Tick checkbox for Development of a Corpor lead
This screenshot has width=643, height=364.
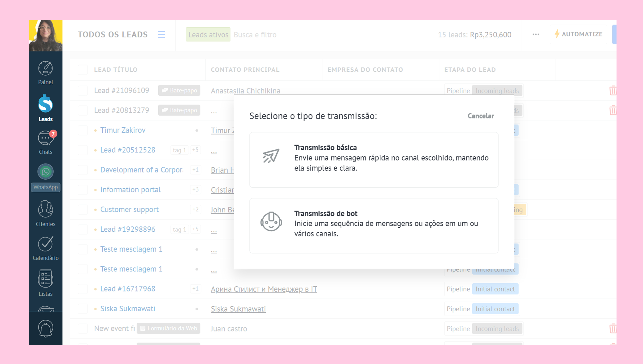click(x=83, y=170)
